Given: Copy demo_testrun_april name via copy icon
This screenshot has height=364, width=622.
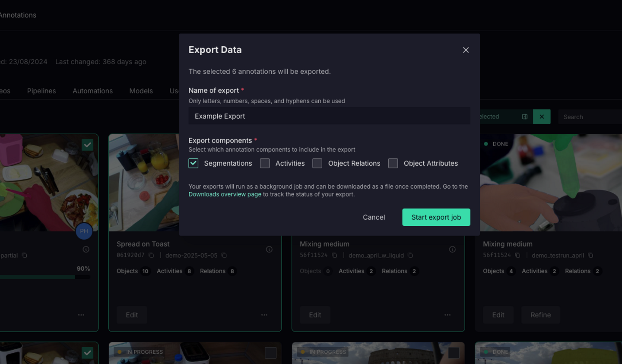Looking at the screenshot, I should click(590, 255).
